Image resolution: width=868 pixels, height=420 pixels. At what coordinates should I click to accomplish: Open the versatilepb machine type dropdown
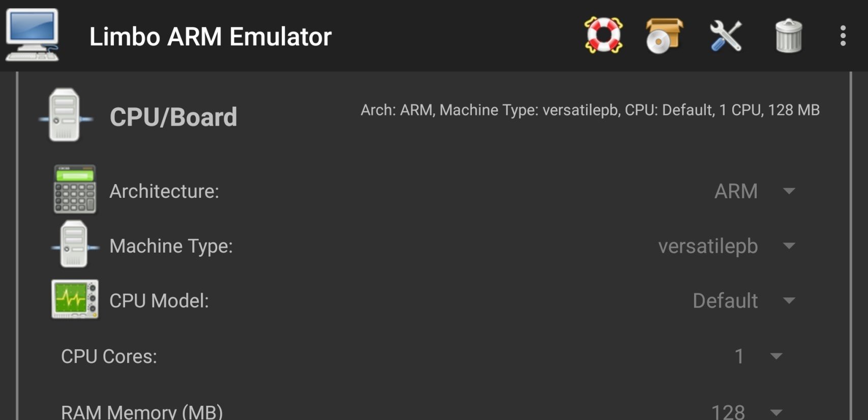tap(727, 246)
